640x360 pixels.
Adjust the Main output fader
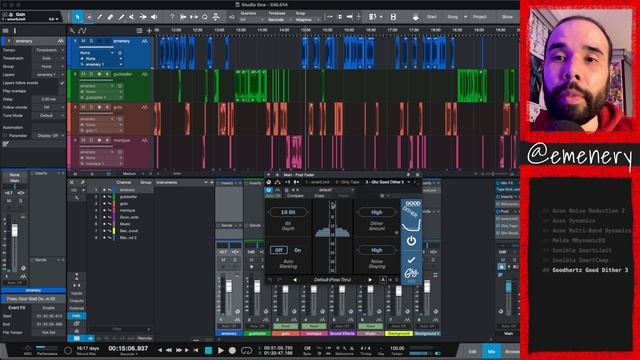(508, 287)
